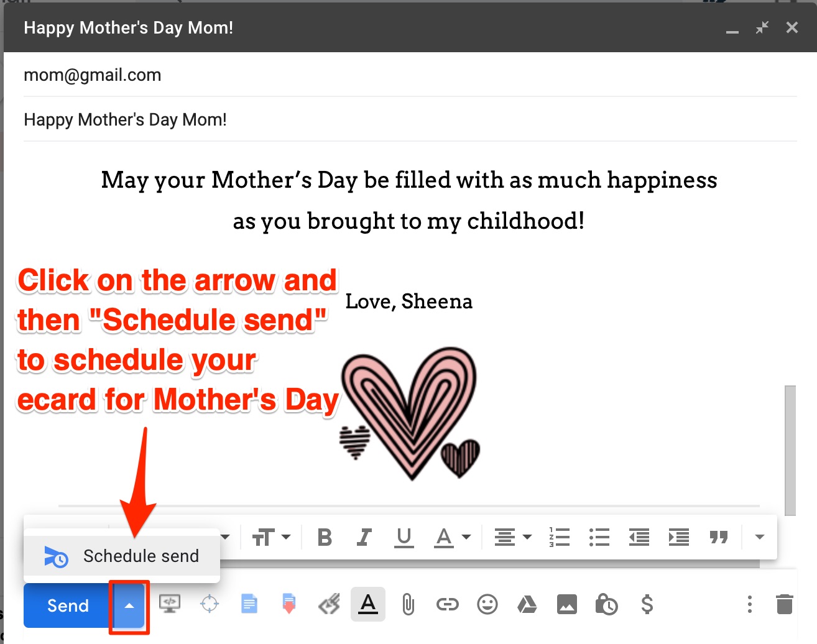Expand the Send button's arrow menu
The image size is (817, 644).
[x=129, y=605]
